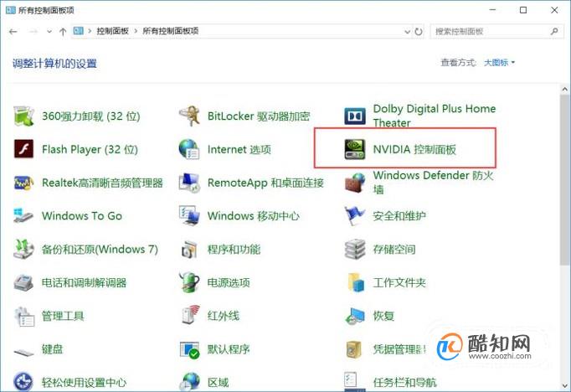This screenshot has width=571, height=392.
Task: Open the Flash Player icon
Action: [23, 149]
